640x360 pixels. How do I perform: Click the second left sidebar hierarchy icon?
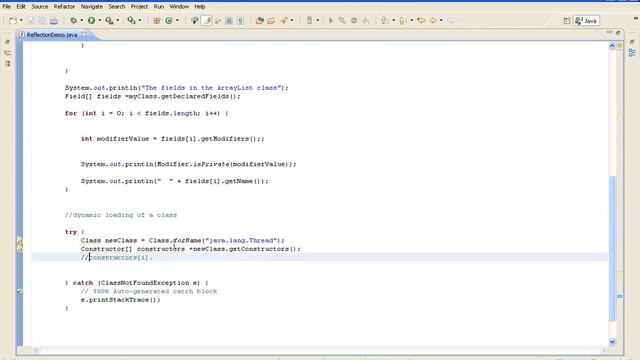coord(7,53)
